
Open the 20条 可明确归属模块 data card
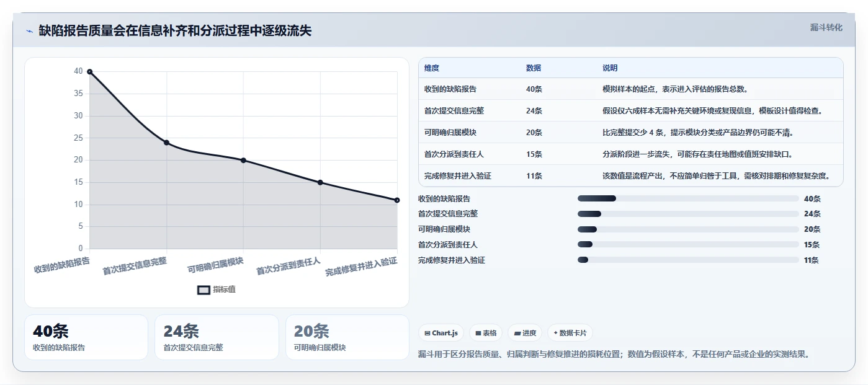347,337
